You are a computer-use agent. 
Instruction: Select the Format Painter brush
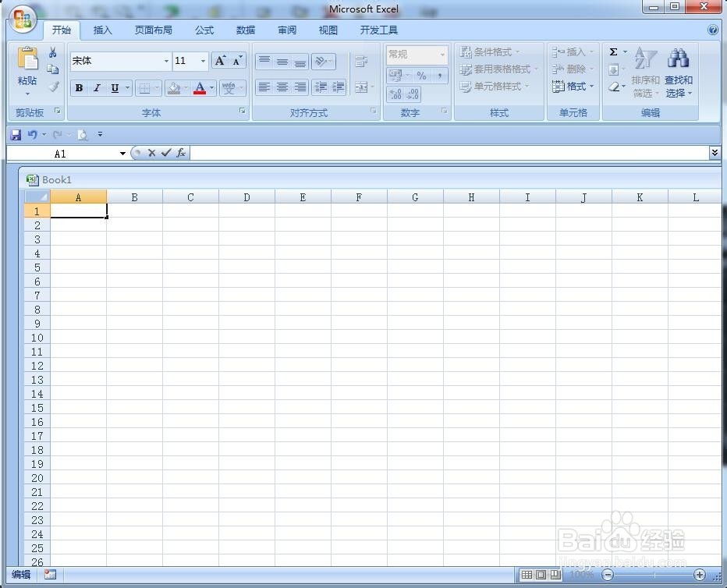coord(54,87)
